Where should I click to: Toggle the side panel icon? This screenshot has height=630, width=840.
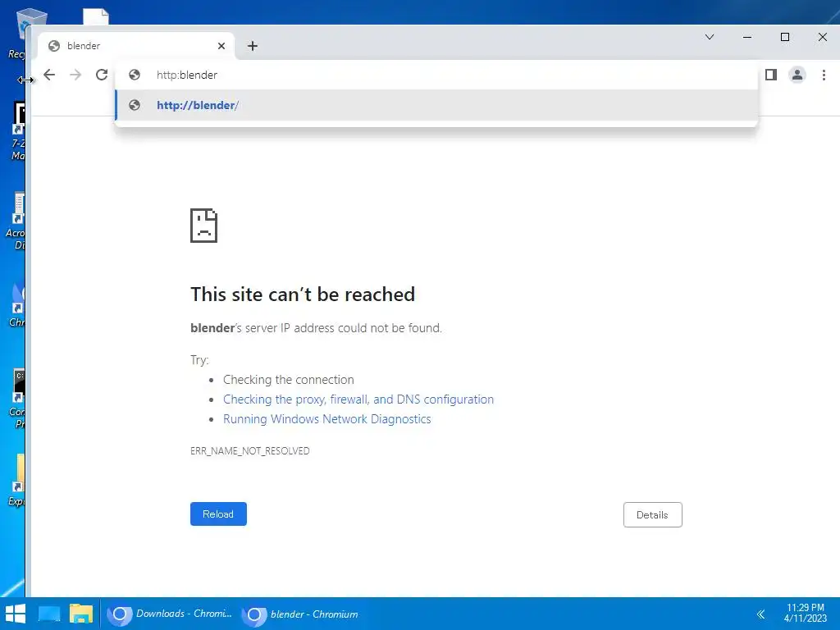(771, 75)
